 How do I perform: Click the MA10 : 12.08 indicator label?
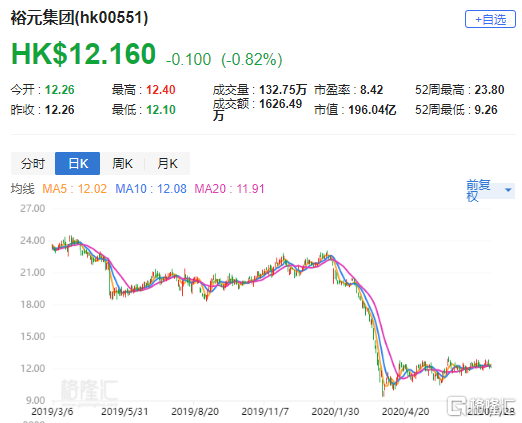tap(151, 189)
